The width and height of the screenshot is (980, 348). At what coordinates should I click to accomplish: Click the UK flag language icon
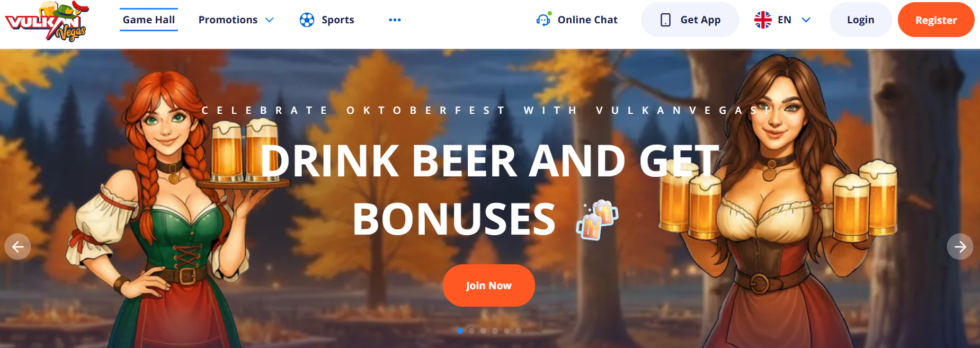(763, 20)
